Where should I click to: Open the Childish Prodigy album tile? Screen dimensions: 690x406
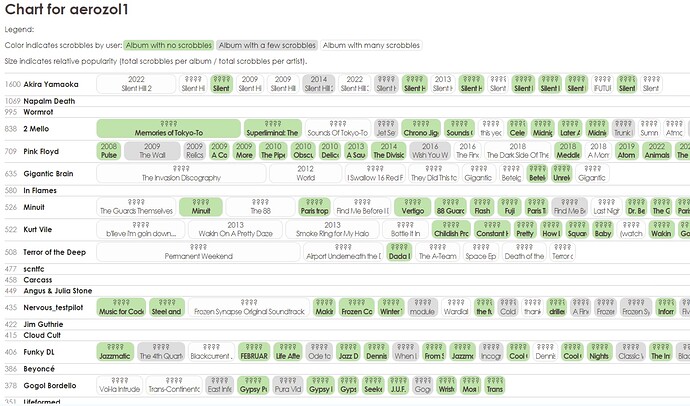click(x=451, y=229)
